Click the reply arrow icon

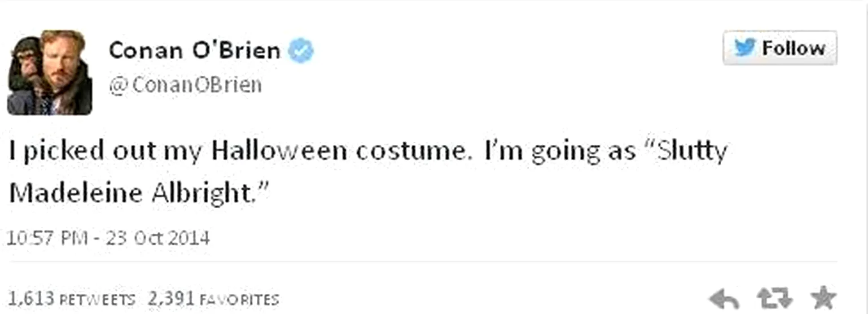coord(723,298)
